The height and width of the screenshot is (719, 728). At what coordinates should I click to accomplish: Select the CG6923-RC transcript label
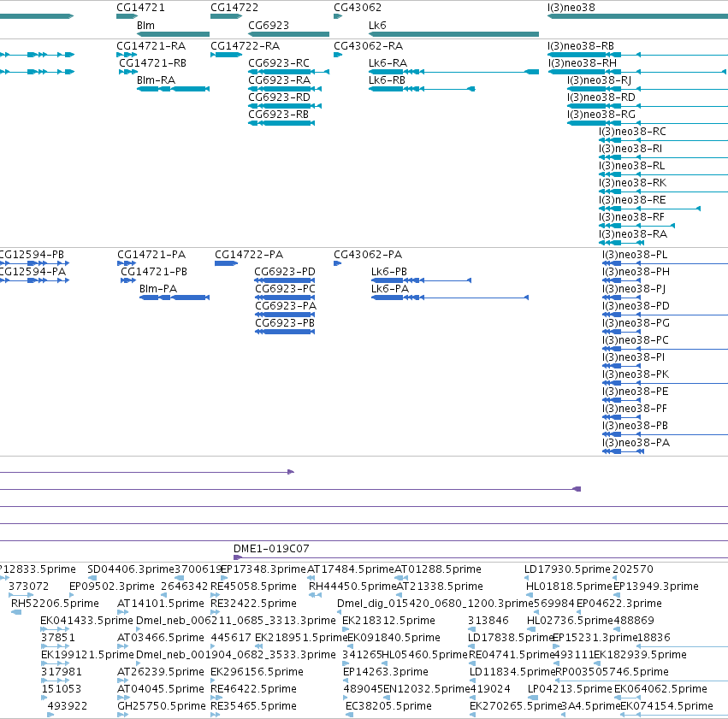(279, 63)
